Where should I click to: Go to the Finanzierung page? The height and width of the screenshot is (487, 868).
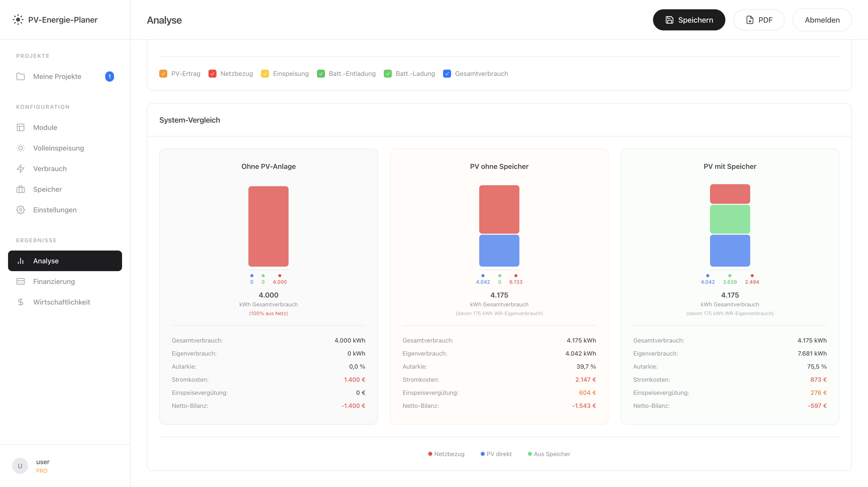(54, 281)
